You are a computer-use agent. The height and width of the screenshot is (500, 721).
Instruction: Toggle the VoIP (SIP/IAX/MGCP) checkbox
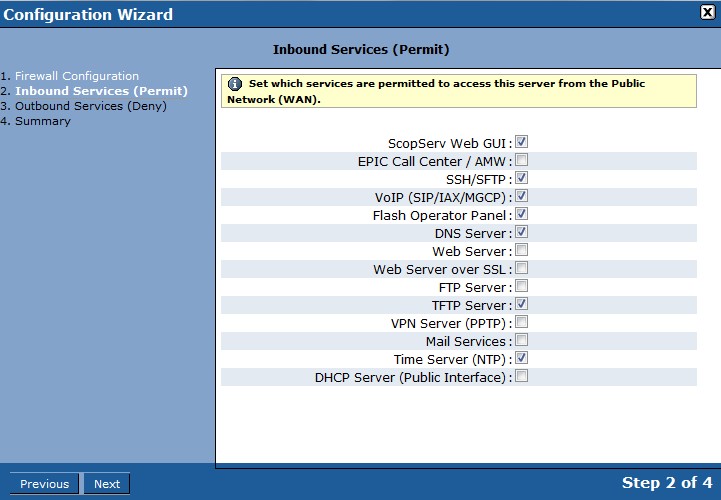point(521,195)
